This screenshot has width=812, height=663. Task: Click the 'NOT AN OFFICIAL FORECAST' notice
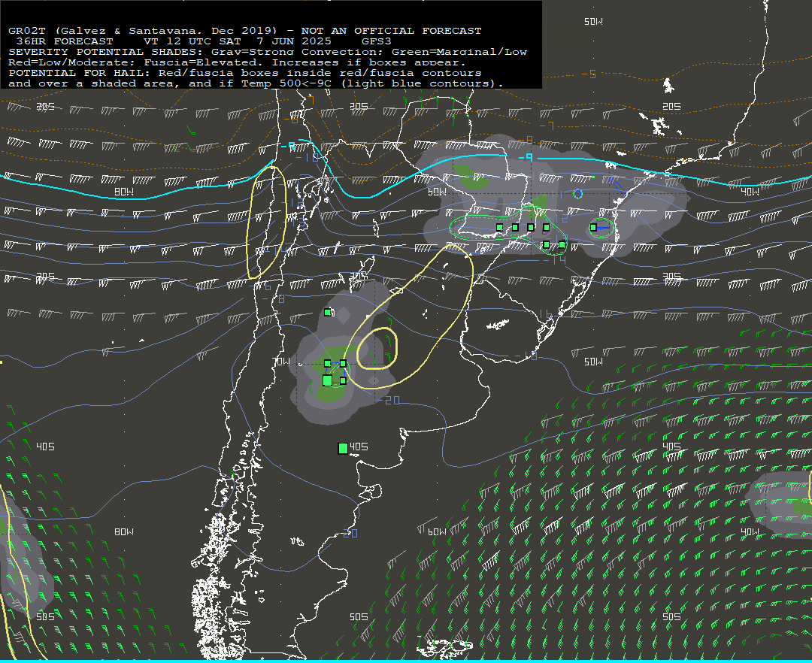(x=392, y=31)
